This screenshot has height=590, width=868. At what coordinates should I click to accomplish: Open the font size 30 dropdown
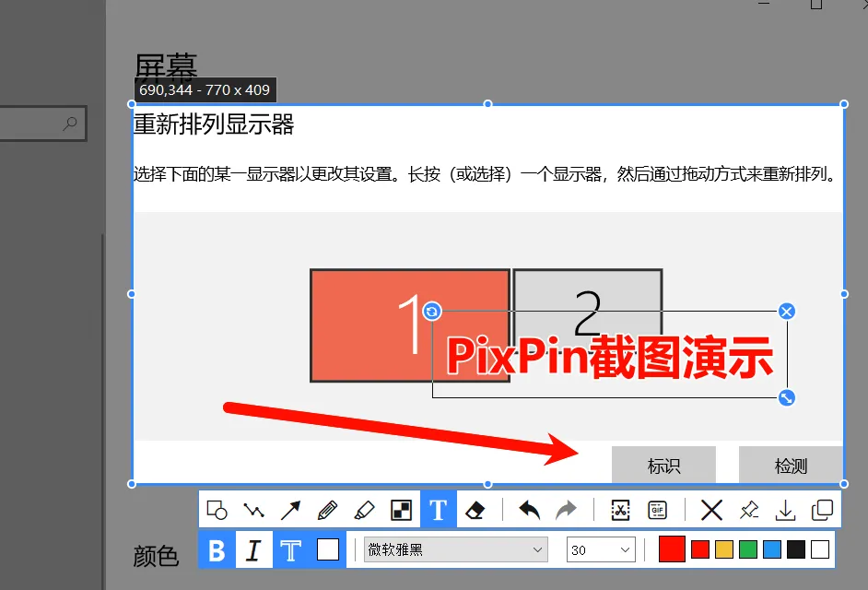(601, 549)
